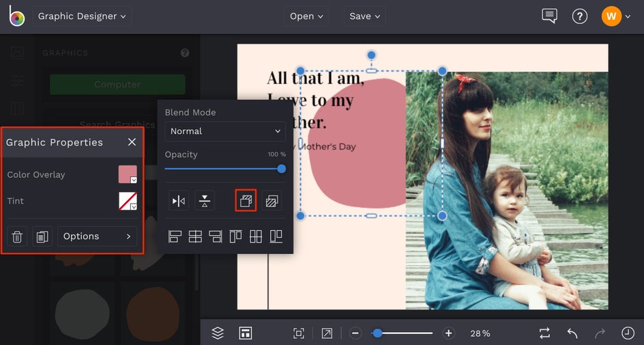Open the Save menu
This screenshot has height=345, width=644.
[364, 16]
